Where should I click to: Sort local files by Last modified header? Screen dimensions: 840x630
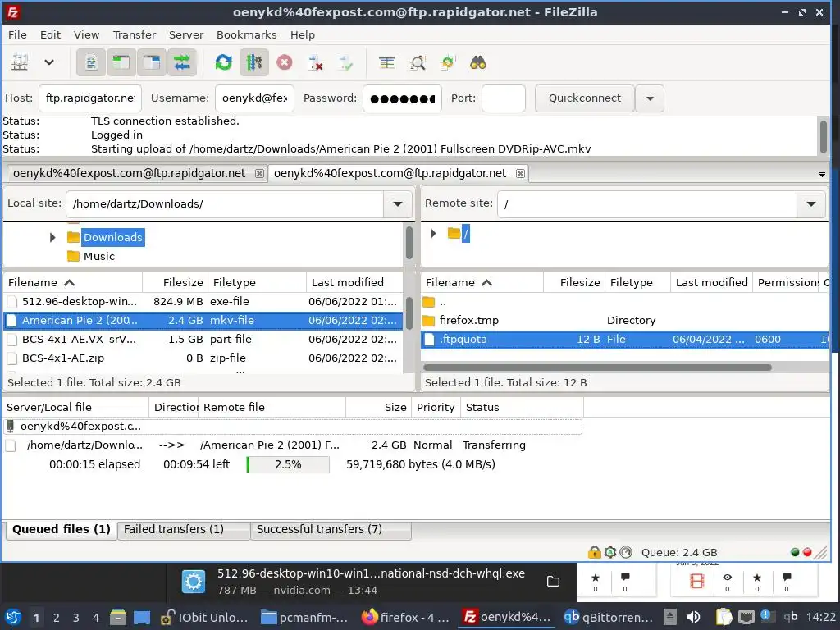click(x=354, y=283)
